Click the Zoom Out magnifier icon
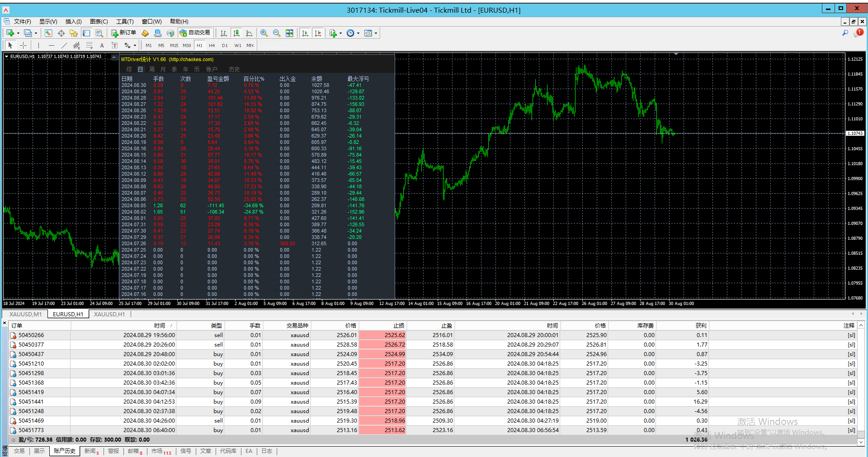 tap(277, 33)
